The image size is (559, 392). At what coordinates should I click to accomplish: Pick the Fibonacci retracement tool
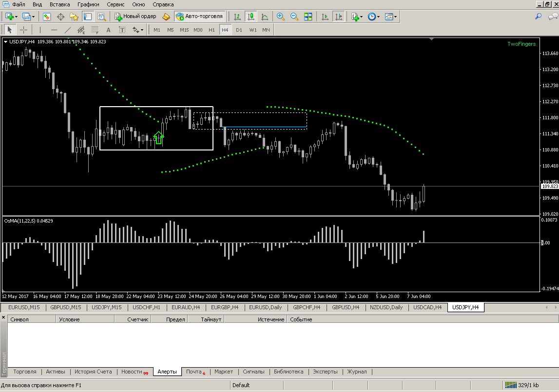[95, 30]
